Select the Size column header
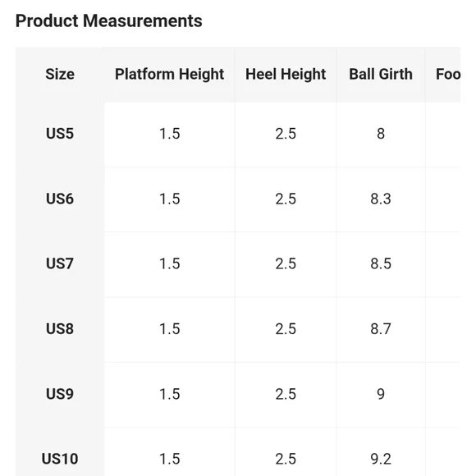The height and width of the screenshot is (476, 476). tap(60, 74)
